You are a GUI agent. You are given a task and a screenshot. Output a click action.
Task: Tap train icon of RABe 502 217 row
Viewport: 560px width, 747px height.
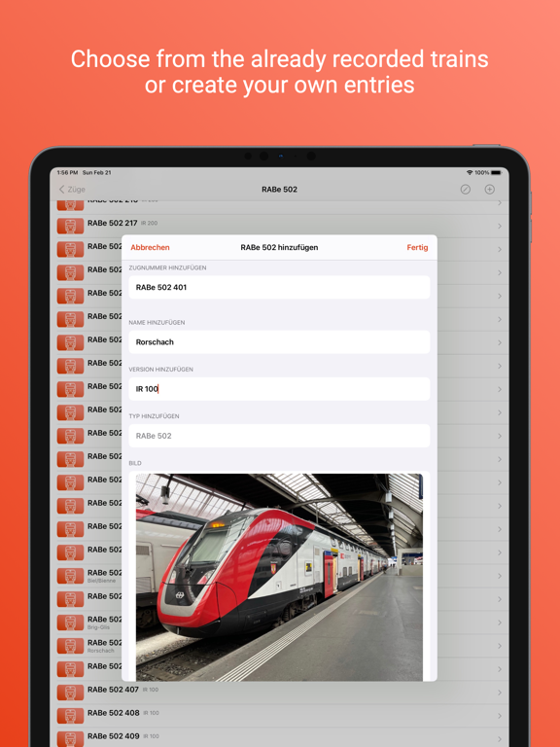pos(70,226)
